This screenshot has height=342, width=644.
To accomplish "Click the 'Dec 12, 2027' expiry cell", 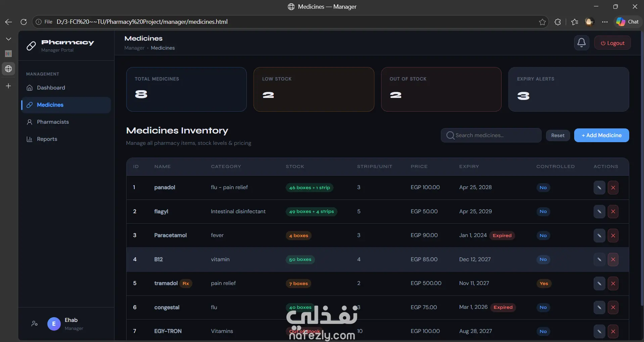I will click(x=475, y=260).
